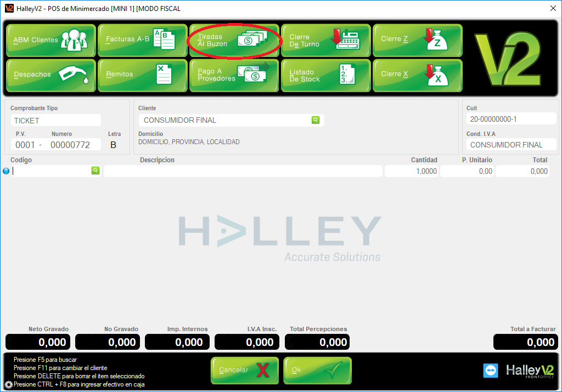Click the Imp. Internos total box
Screen dimensions: 562x392
pos(177,342)
